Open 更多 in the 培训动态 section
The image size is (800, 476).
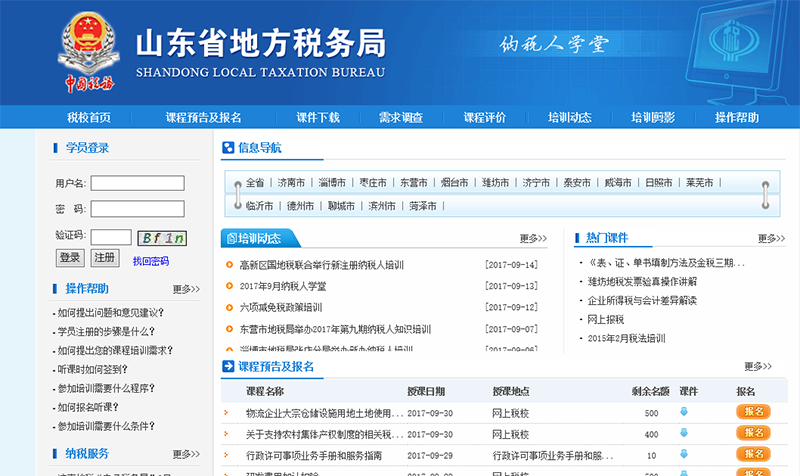[x=533, y=238]
